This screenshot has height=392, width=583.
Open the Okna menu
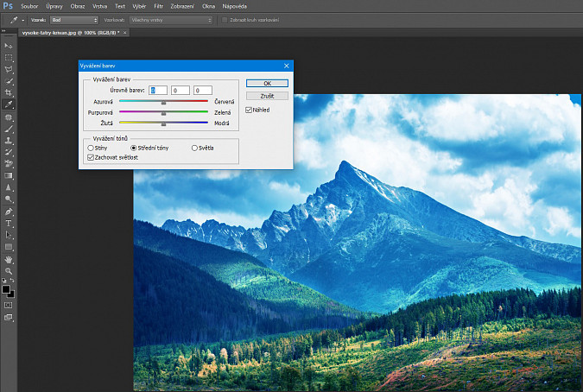coord(209,6)
